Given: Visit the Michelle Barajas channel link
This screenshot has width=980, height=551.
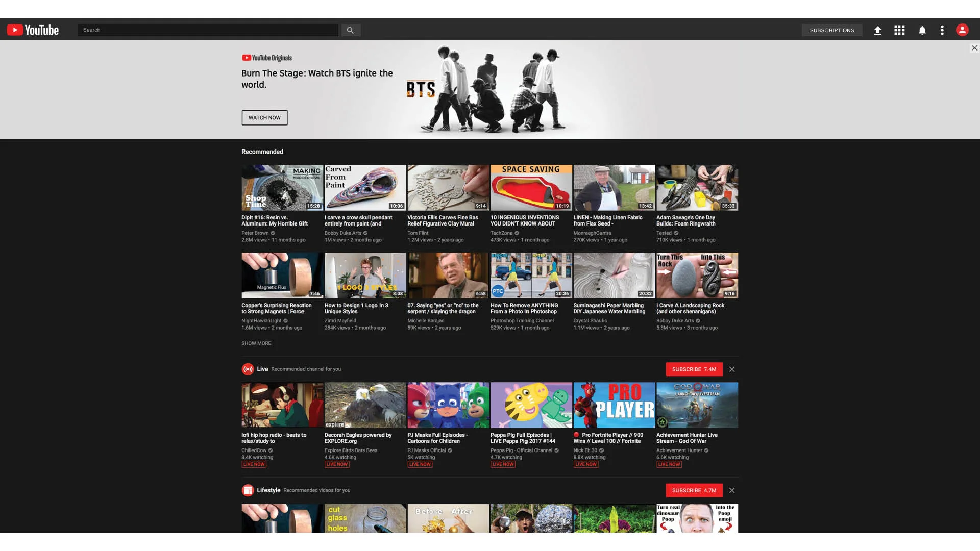Looking at the screenshot, I should pos(426,321).
